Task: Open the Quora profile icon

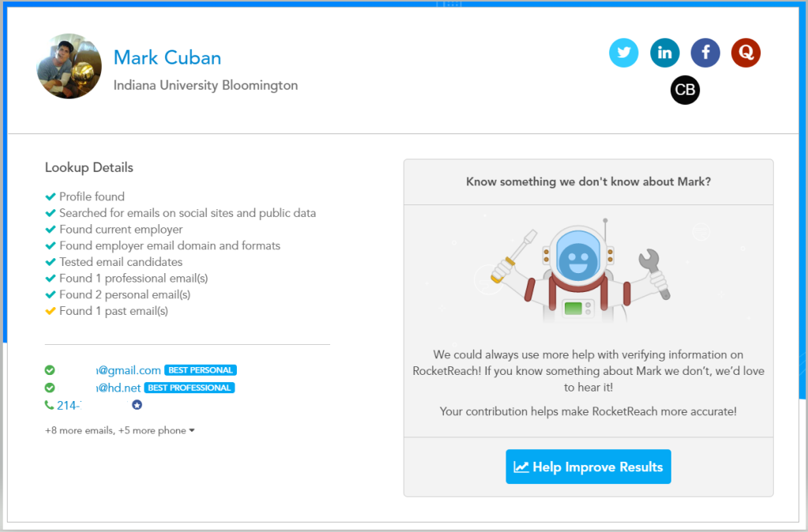Action: click(746, 53)
